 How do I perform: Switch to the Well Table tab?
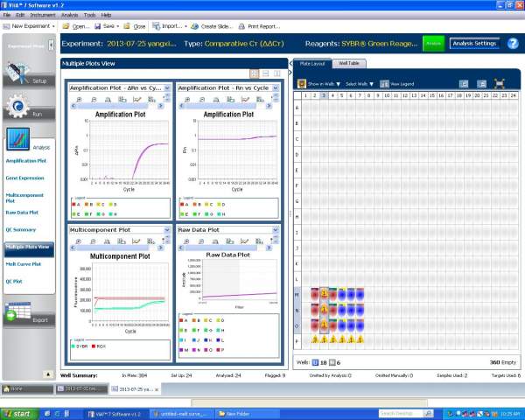[349, 63]
